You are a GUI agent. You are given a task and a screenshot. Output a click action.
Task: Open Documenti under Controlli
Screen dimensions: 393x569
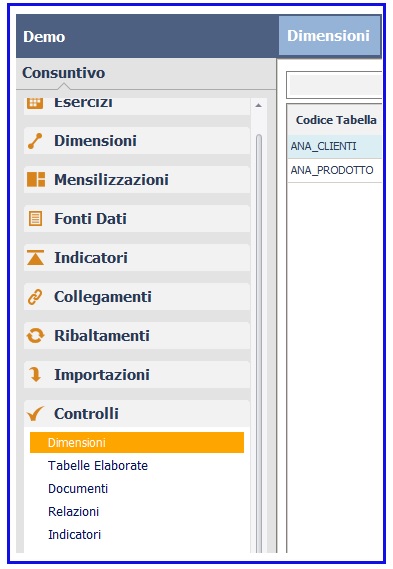(x=78, y=489)
